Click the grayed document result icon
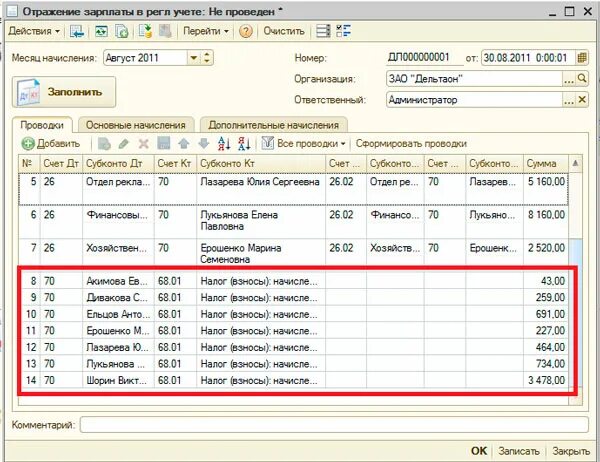The height and width of the screenshot is (462, 600). (x=165, y=31)
